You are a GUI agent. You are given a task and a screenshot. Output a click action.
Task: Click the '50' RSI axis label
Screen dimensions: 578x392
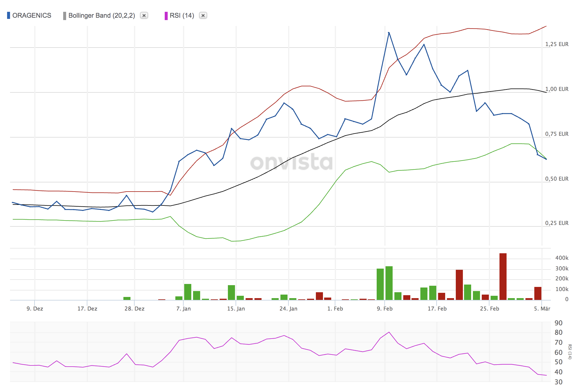559,362
